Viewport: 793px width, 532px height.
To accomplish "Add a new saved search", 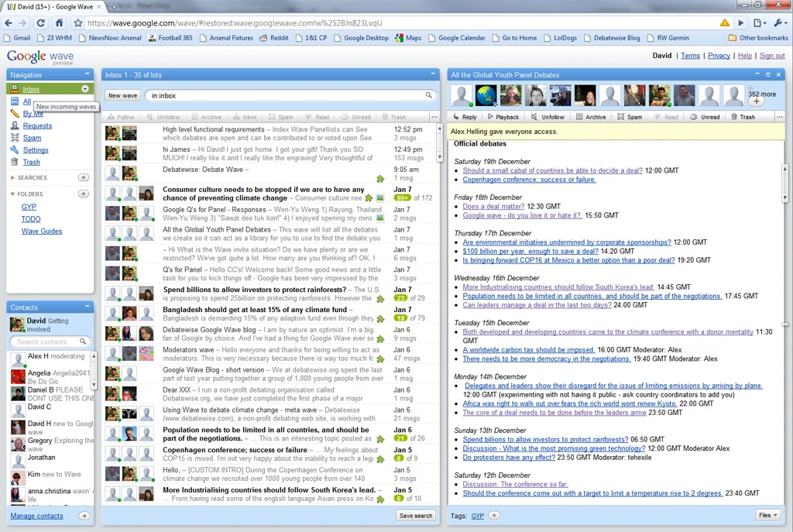I will point(84,177).
